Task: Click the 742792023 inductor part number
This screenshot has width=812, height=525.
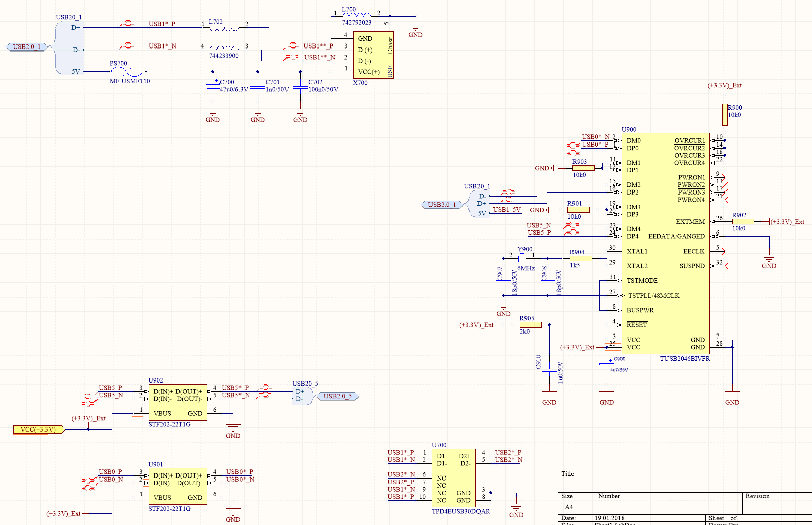Action: coord(357,23)
